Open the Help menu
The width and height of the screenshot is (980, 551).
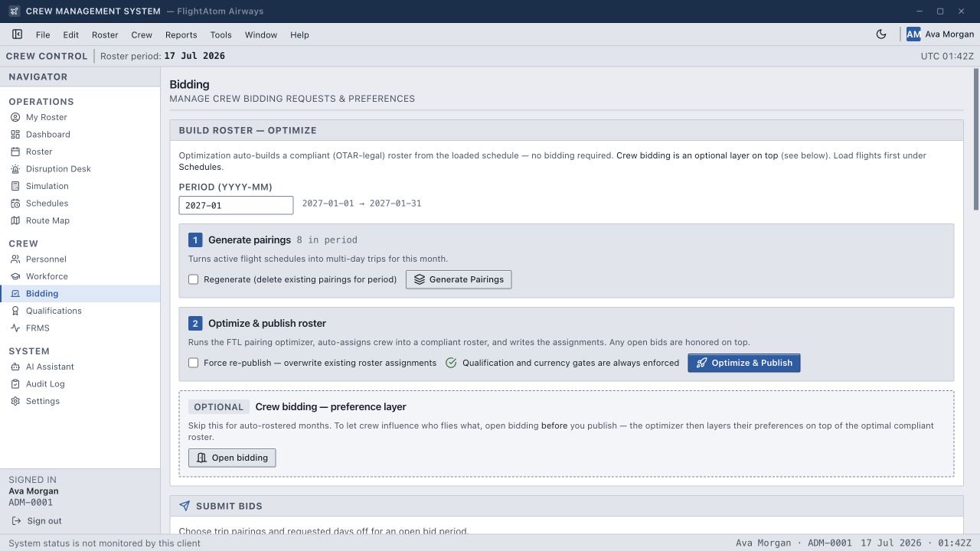(x=299, y=34)
